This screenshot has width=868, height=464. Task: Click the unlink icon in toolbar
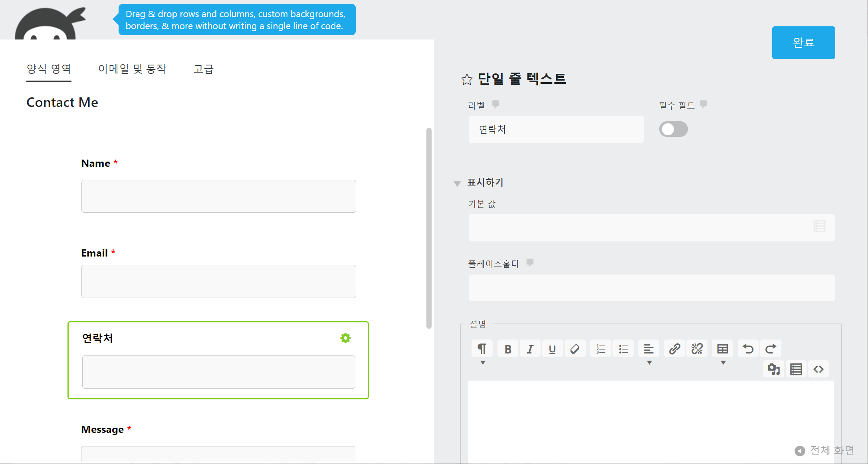(x=697, y=349)
